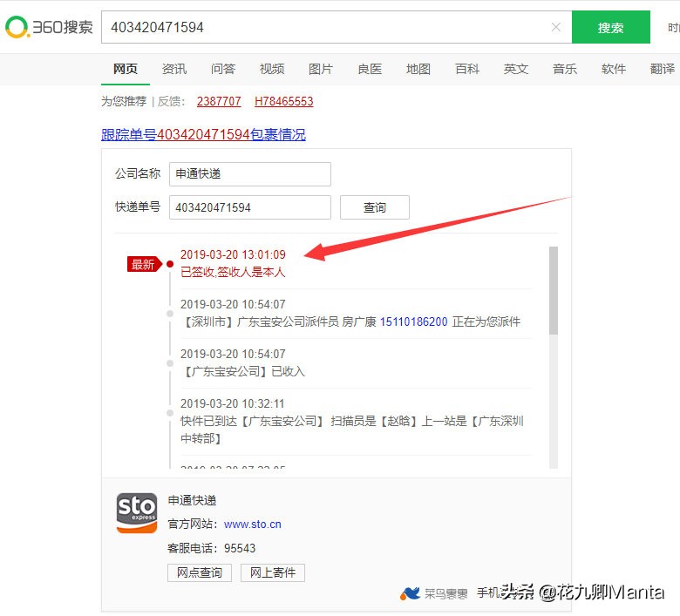The image size is (680, 616).
Task: Click courier phone number 15110186200
Action: click(x=414, y=322)
